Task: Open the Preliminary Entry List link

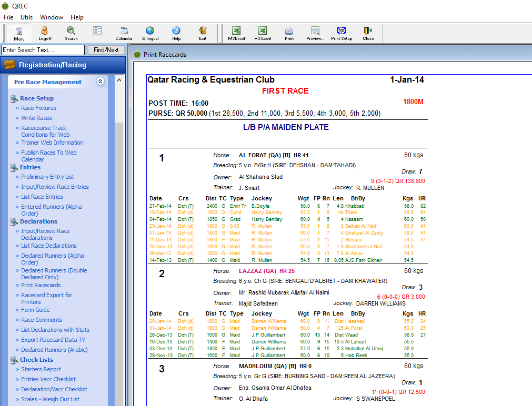Action: 47,177
